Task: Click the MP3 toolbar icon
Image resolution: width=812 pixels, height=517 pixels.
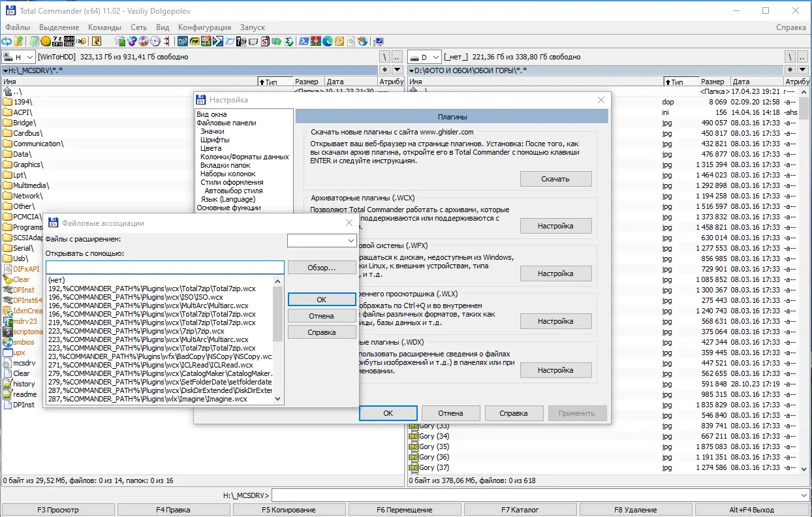Action: 182,41
